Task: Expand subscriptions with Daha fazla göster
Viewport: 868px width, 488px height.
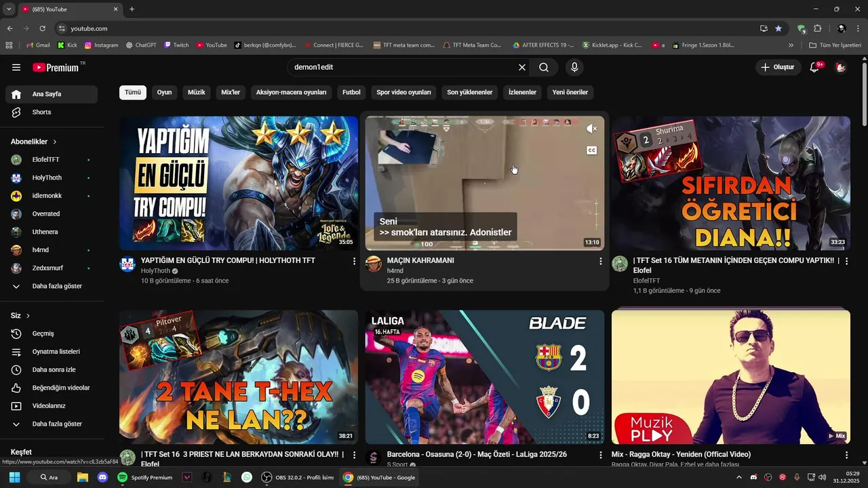Action: point(52,286)
